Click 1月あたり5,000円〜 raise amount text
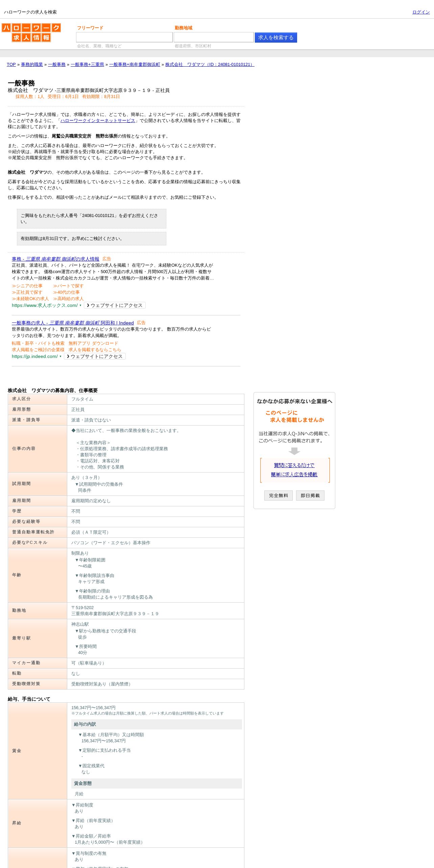This screenshot has width=434, height=868. pos(110,842)
